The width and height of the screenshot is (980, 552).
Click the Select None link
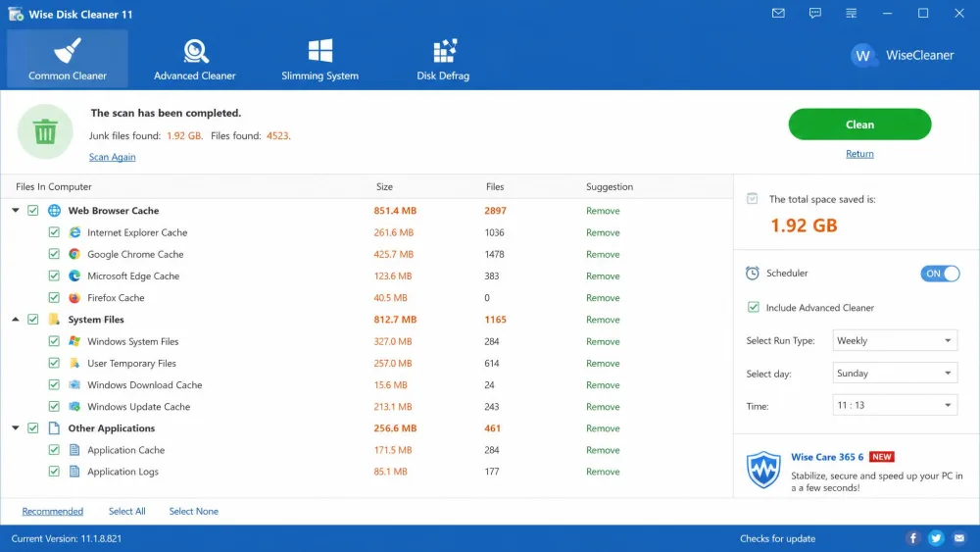tap(194, 512)
